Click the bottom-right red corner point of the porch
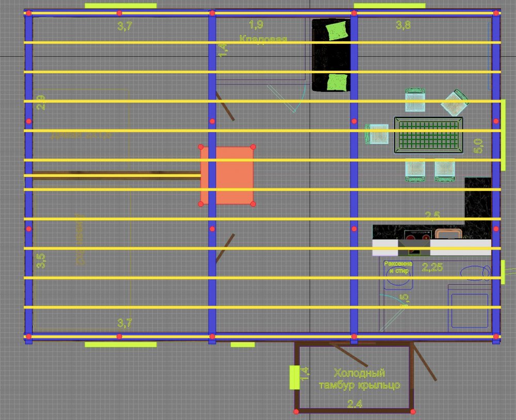 (x=413, y=411)
